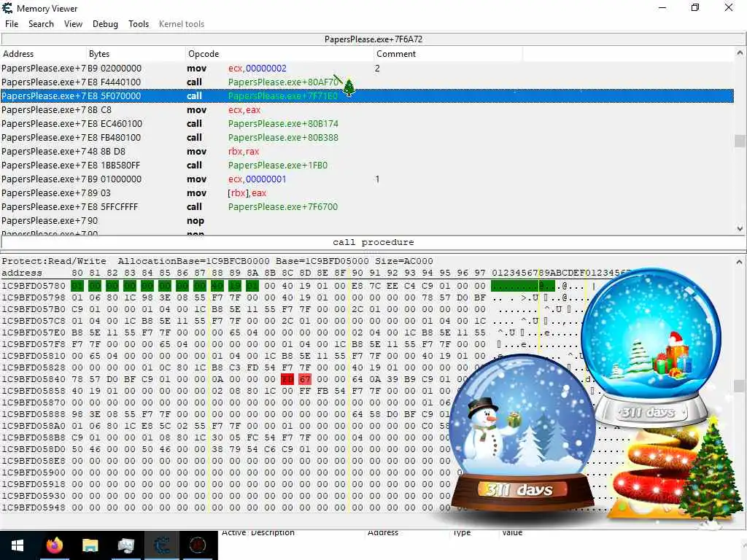Click the Protect:Read/Write info line
Screen dimensions: 747x560
click(217, 261)
